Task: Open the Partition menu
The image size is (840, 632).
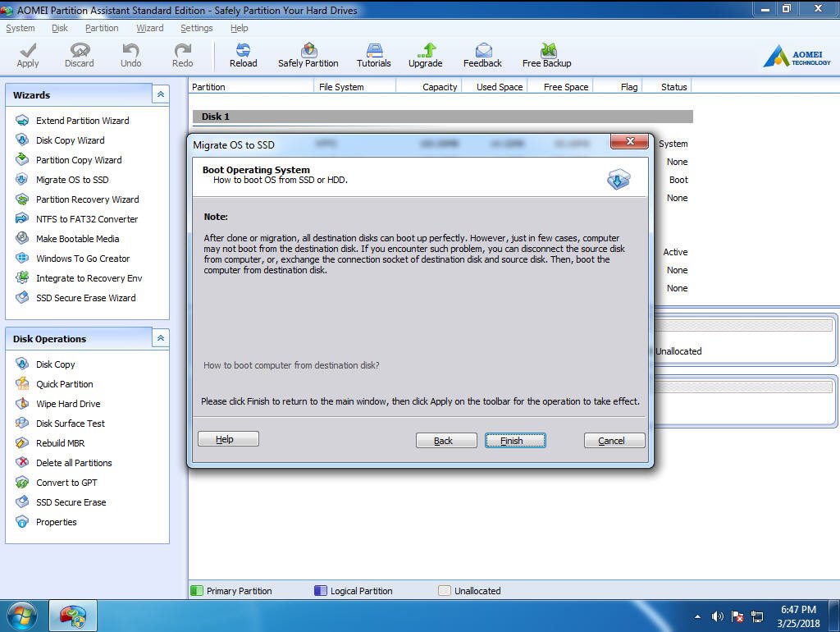Action: pyautogui.click(x=102, y=28)
